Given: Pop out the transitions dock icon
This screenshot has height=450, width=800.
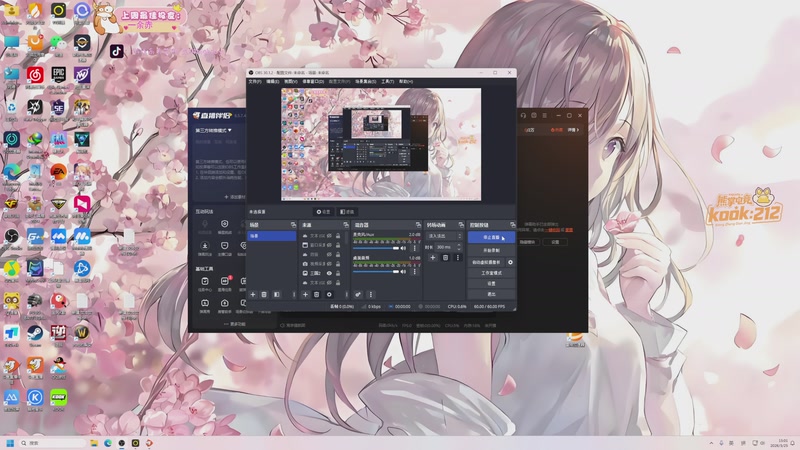Looking at the screenshot, I should pyautogui.click(x=461, y=225).
